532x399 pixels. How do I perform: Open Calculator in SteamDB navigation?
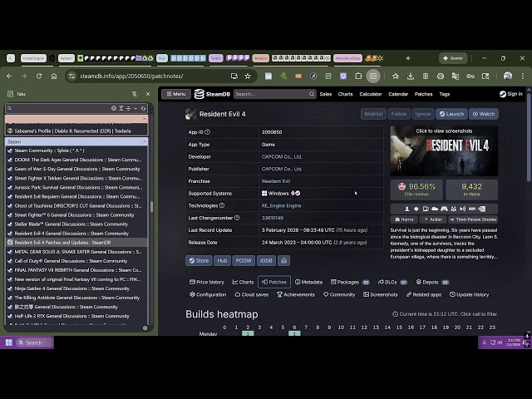pyautogui.click(x=371, y=94)
